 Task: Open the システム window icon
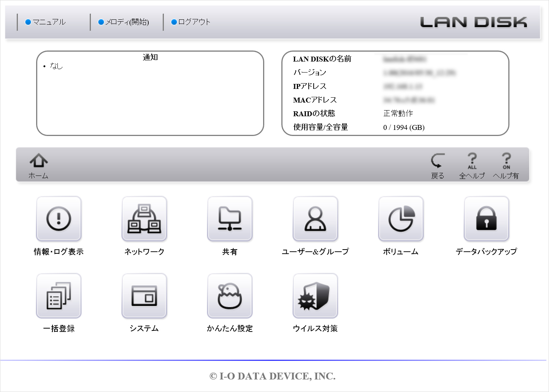coord(144,296)
